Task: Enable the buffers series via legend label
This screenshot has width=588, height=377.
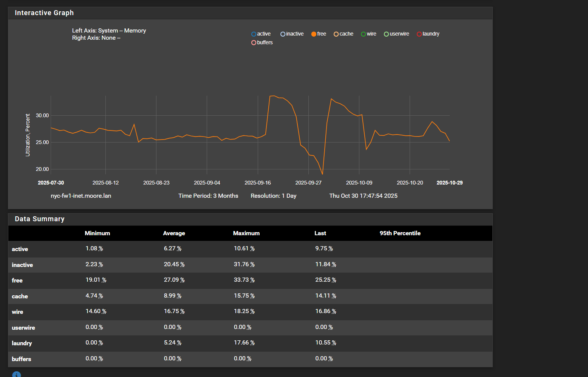Action: point(265,42)
